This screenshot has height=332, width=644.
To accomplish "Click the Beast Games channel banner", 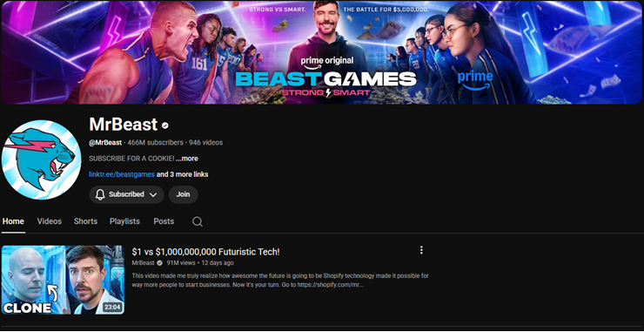I will pyautogui.click(x=322, y=51).
